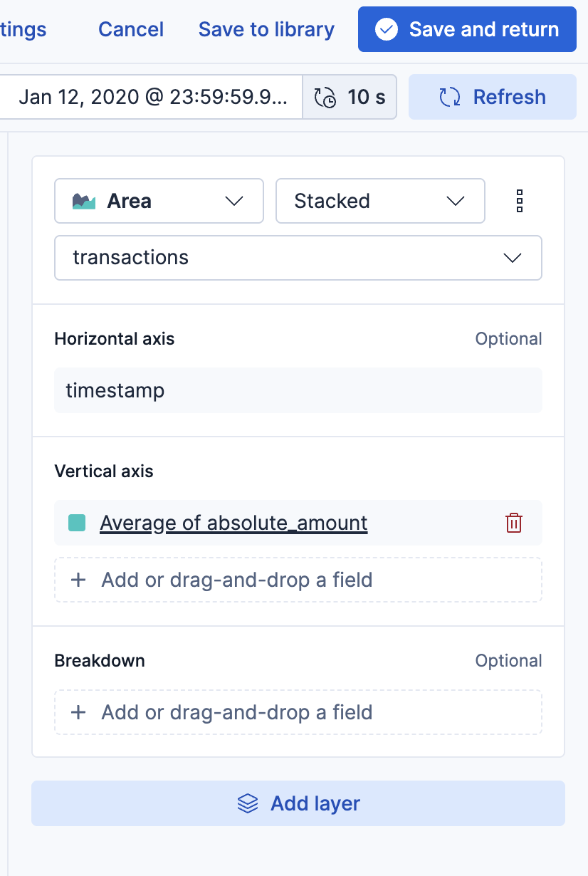The image size is (588, 876).
Task: Open the Area chart type dropdown
Action: click(x=159, y=202)
